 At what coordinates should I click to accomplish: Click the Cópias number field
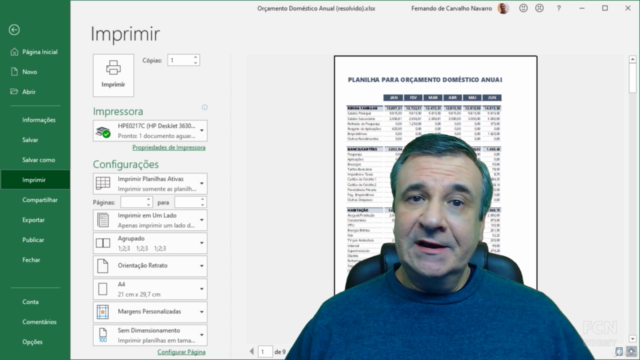pos(180,60)
